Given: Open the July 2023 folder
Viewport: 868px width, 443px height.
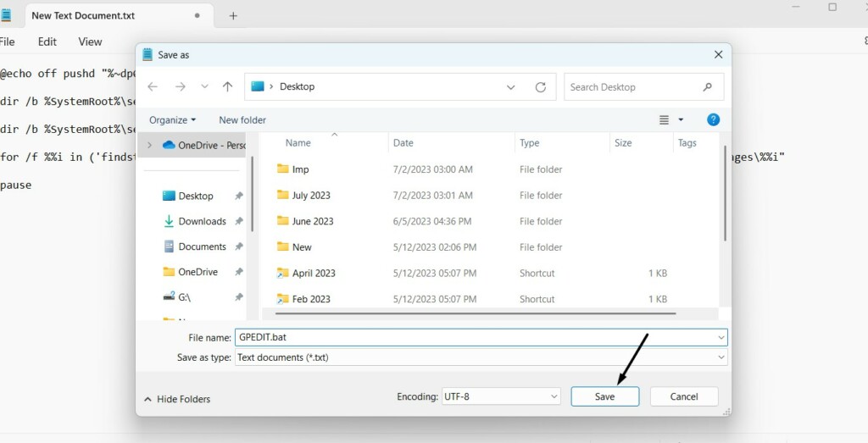Looking at the screenshot, I should coord(311,196).
